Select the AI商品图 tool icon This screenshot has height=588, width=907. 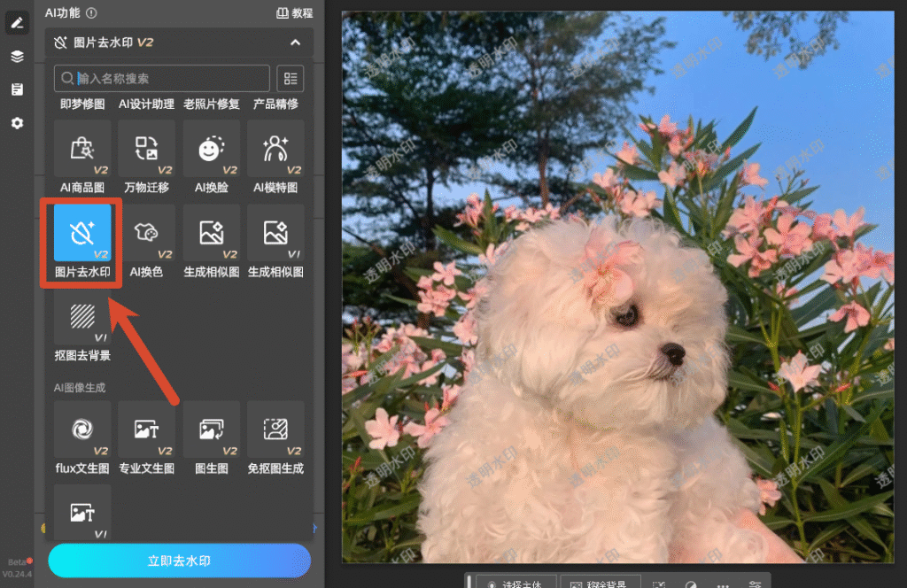click(82, 149)
